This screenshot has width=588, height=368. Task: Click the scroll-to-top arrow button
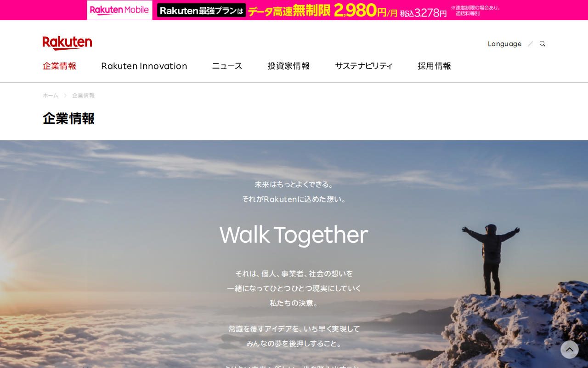coord(570,350)
